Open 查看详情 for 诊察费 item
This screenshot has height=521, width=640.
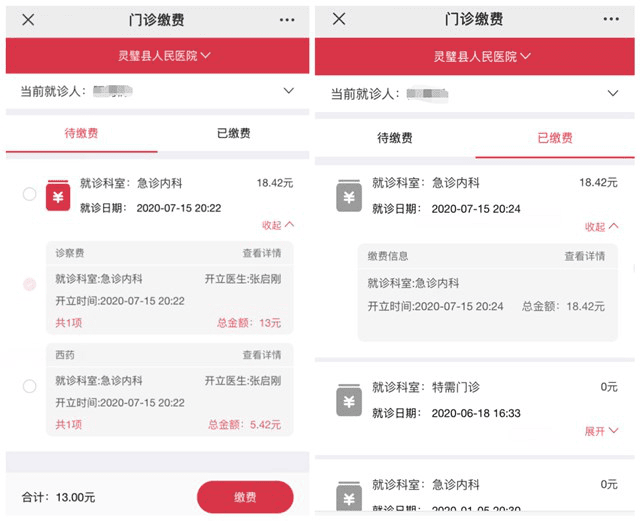[262, 254]
